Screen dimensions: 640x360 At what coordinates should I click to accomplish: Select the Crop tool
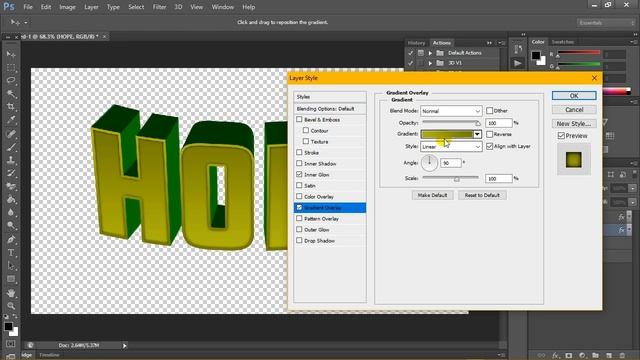(11, 107)
